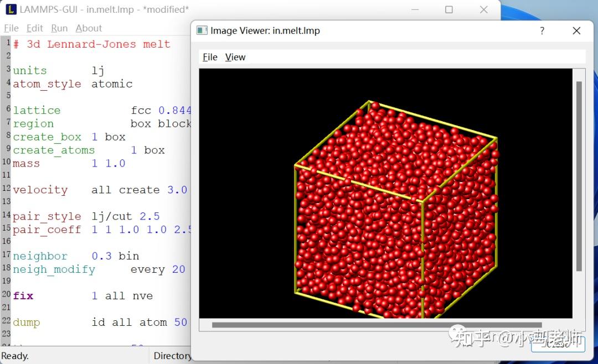
Task: Click the vertical scrollbar of the image viewer
Action: [579, 176]
